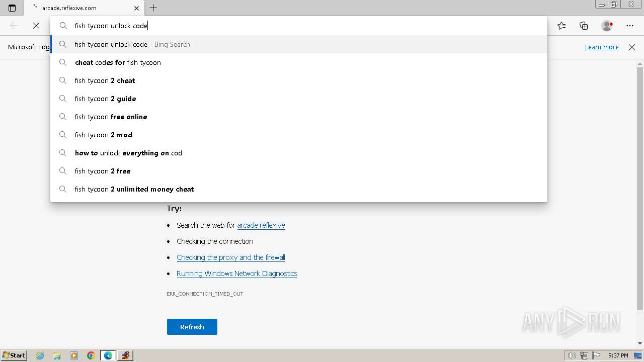Click the 9:37 PM clock
644x362 pixels.
tap(618, 355)
